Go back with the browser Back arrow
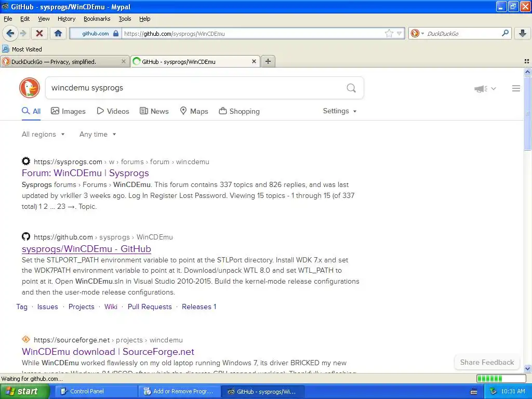The height and width of the screenshot is (399, 532). click(10, 33)
